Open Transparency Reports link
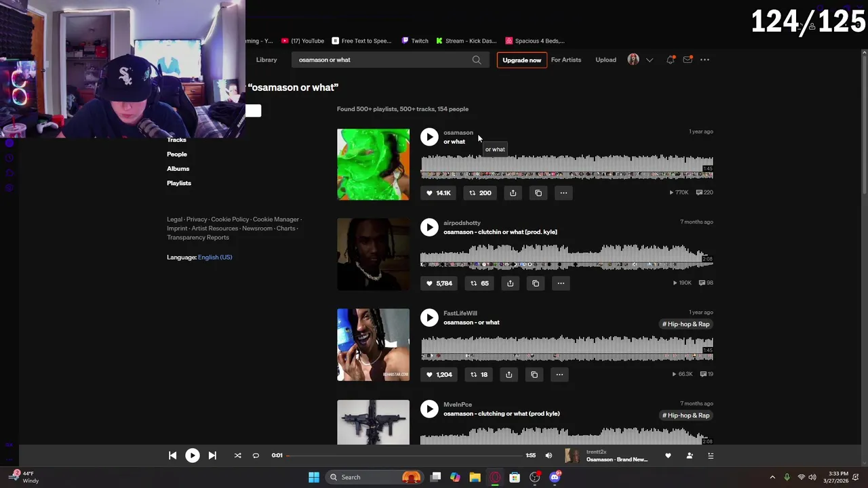 point(198,237)
